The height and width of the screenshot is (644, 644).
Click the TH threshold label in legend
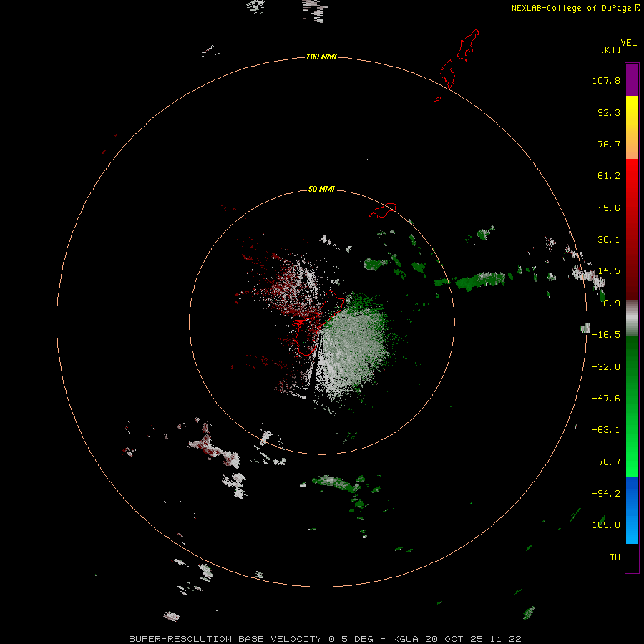[x=615, y=557]
